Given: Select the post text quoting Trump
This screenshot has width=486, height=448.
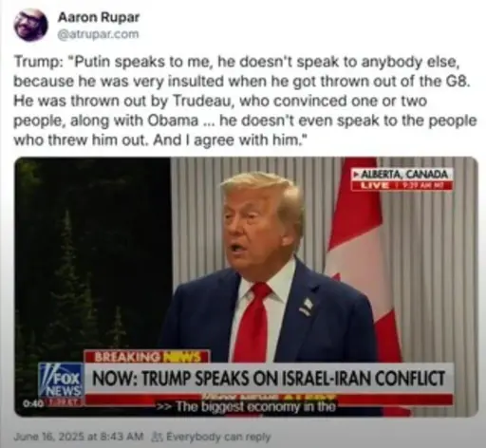Looking at the screenshot, I should (x=245, y=101).
